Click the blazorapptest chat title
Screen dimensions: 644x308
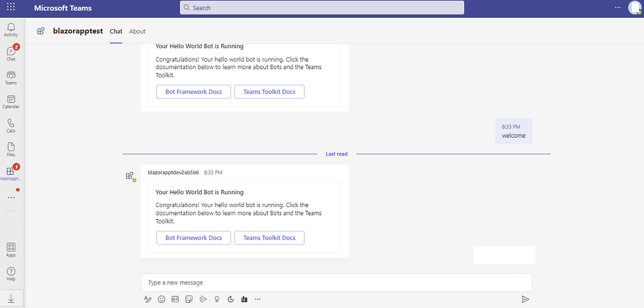pos(78,30)
